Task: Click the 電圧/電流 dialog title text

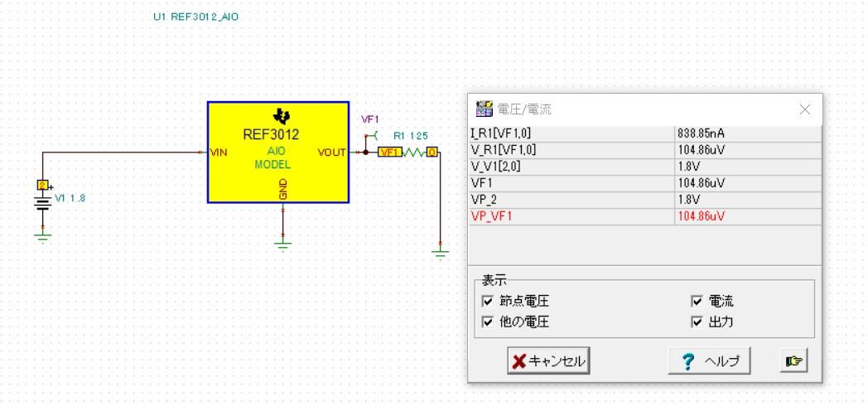Action: [524, 109]
